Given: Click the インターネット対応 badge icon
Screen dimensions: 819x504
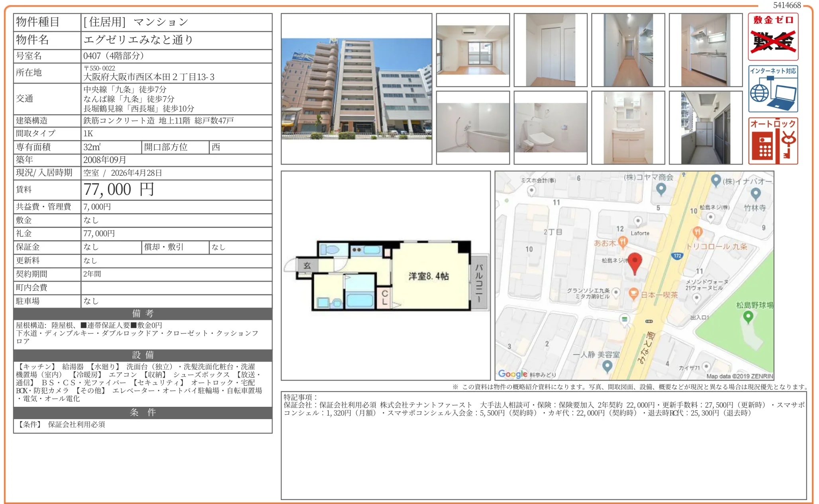Looking at the screenshot, I should [773, 89].
